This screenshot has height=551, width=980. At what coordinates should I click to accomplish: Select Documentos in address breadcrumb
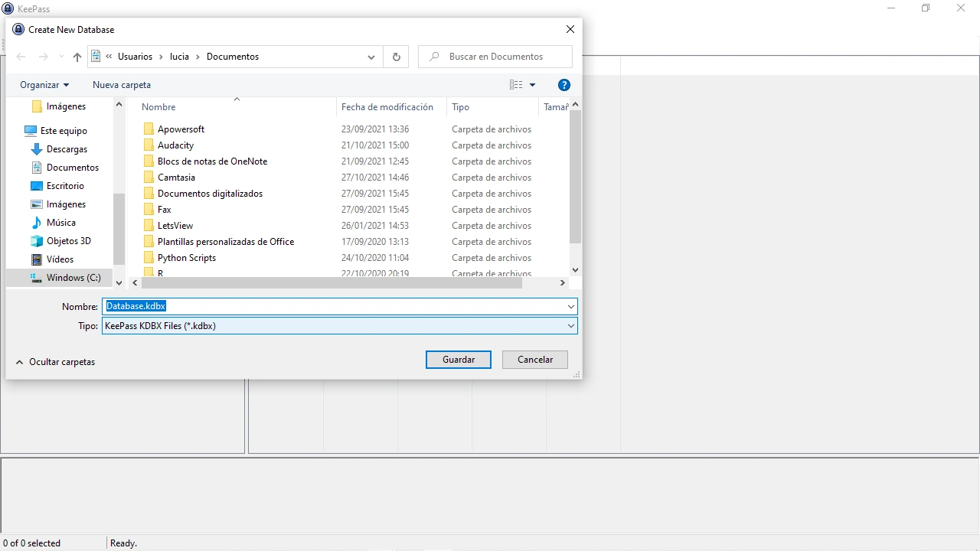233,57
